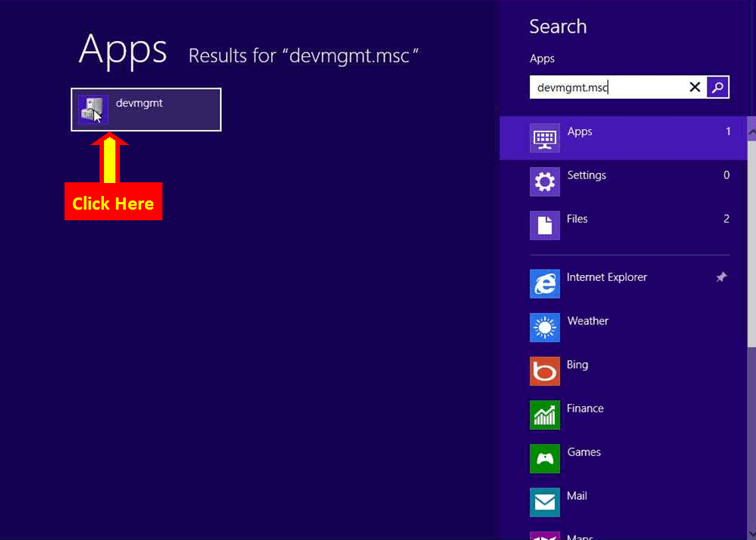Open the Bing app icon
756x540 pixels.
pyautogui.click(x=544, y=371)
